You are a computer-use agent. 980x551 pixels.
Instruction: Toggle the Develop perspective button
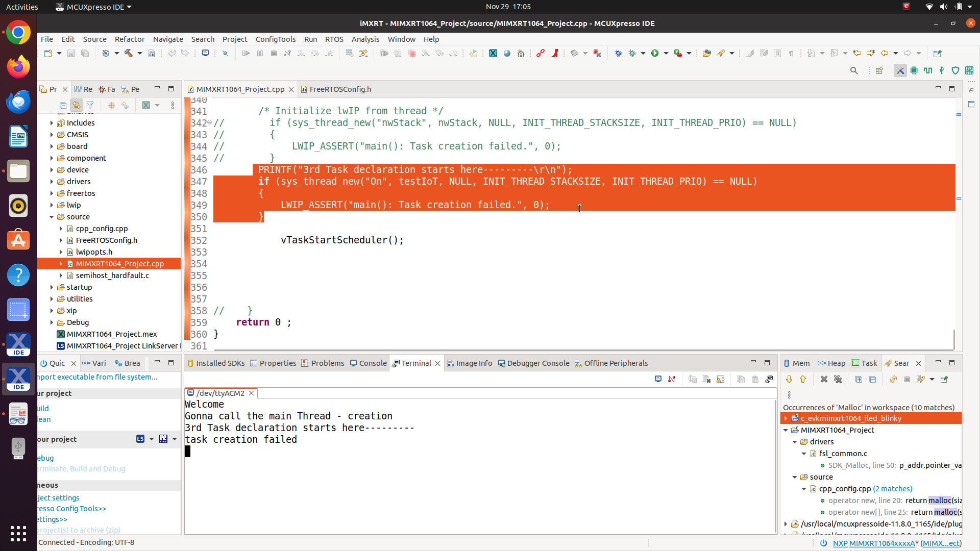coord(900,70)
